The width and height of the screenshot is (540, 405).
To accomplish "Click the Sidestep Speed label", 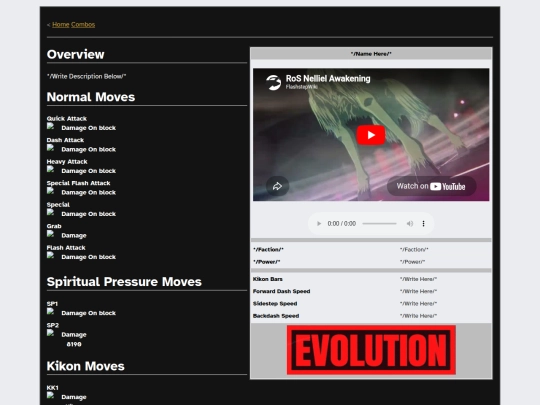I will pos(275,304).
